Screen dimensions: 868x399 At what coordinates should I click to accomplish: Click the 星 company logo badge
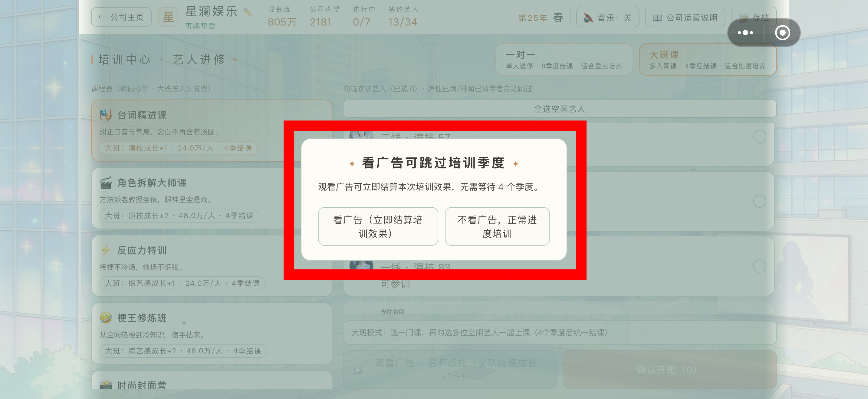tap(168, 17)
